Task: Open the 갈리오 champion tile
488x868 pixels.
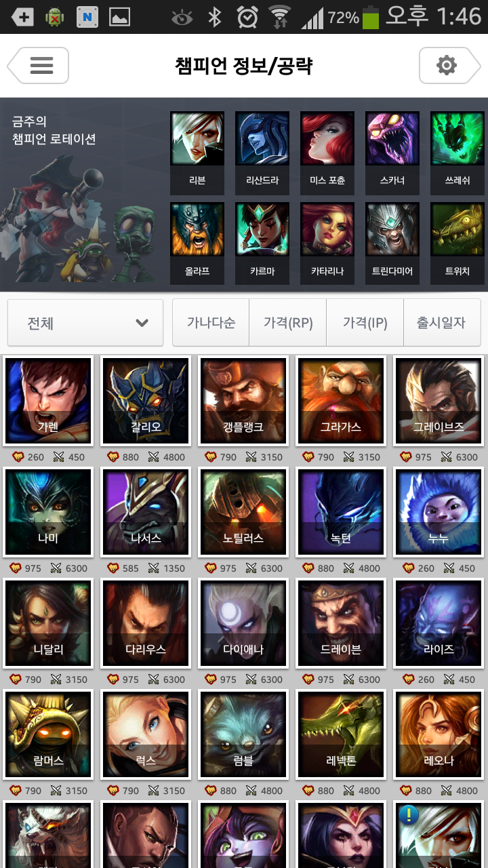Action: tap(146, 401)
